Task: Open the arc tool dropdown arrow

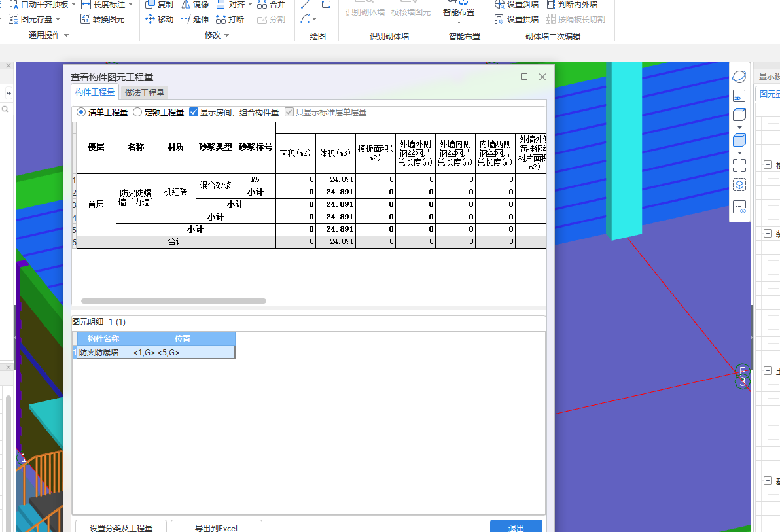Action: pyautogui.click(x=314, y=20)
